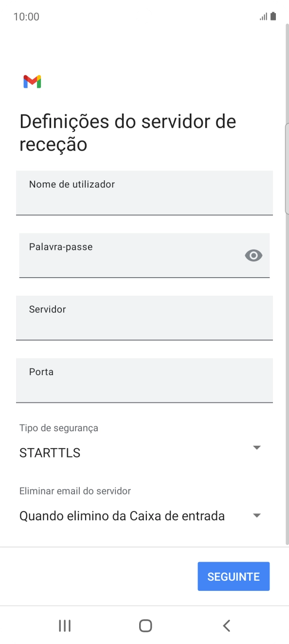
Task: Click the battery icon in the status bar
Action: (x=272, y=16)
